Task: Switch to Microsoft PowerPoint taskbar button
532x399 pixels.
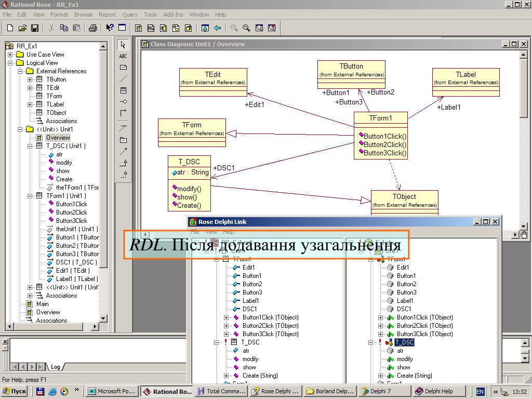Action: (113, 391)
